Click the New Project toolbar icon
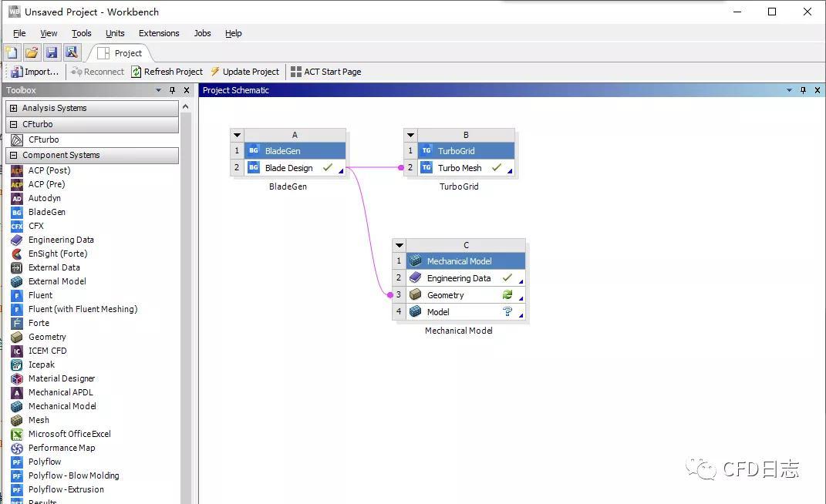Viewport: 826px width, 504px height. point(12,52)
